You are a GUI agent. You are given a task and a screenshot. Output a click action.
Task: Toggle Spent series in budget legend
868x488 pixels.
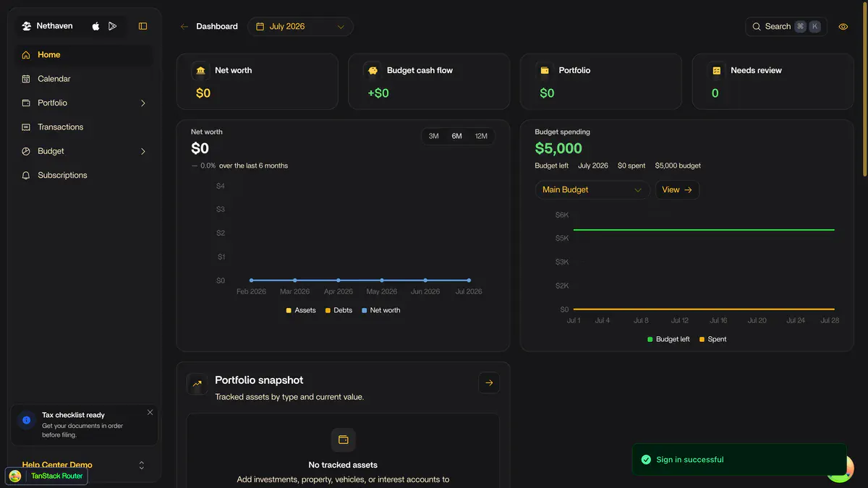[712, 339]
